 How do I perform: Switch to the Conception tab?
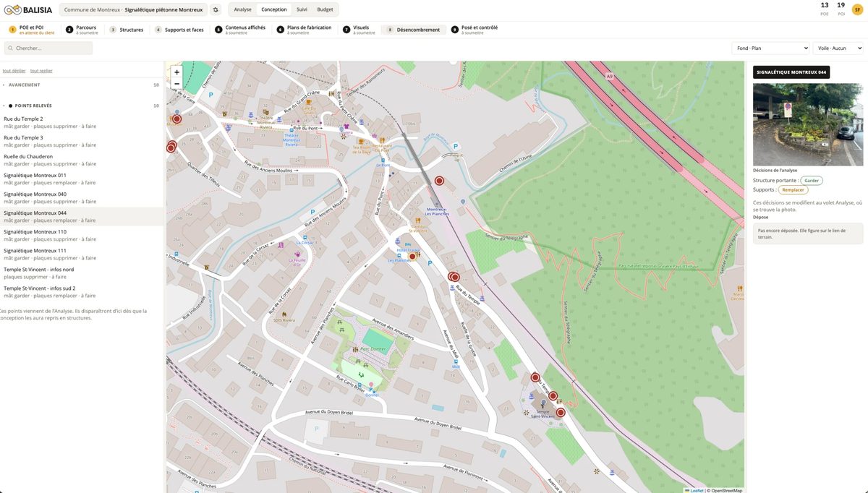click(x=274, y=9)
